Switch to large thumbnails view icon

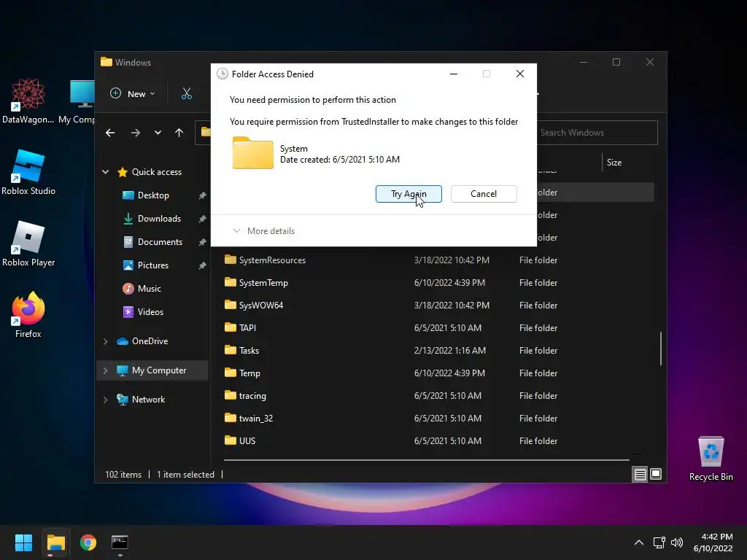point(656,474)
